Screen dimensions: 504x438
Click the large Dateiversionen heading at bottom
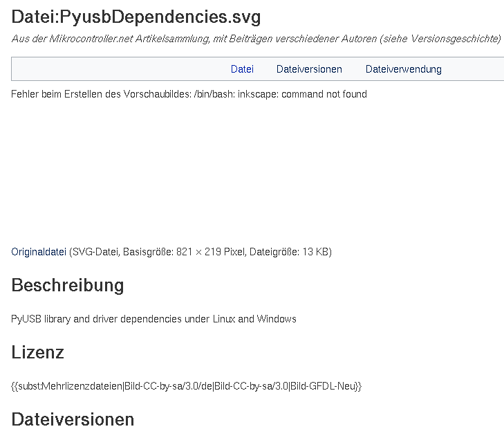(73, 420)
